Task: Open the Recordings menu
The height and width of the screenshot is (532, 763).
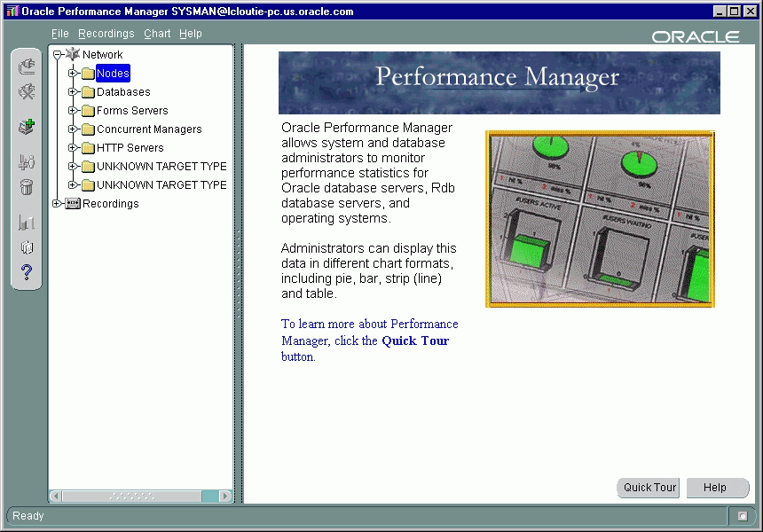Action: pyautogui.click(x=106, y=33)
